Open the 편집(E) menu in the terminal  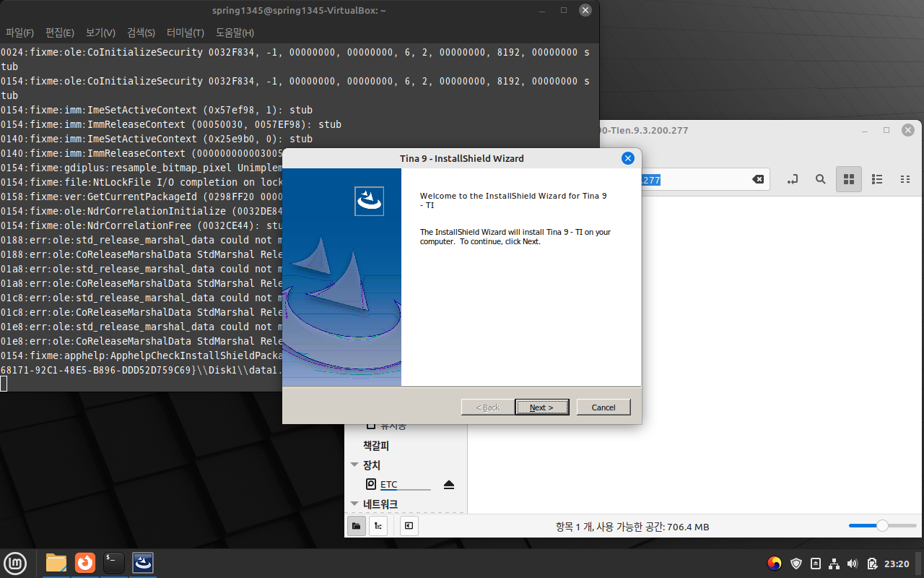tap(60, 33)
